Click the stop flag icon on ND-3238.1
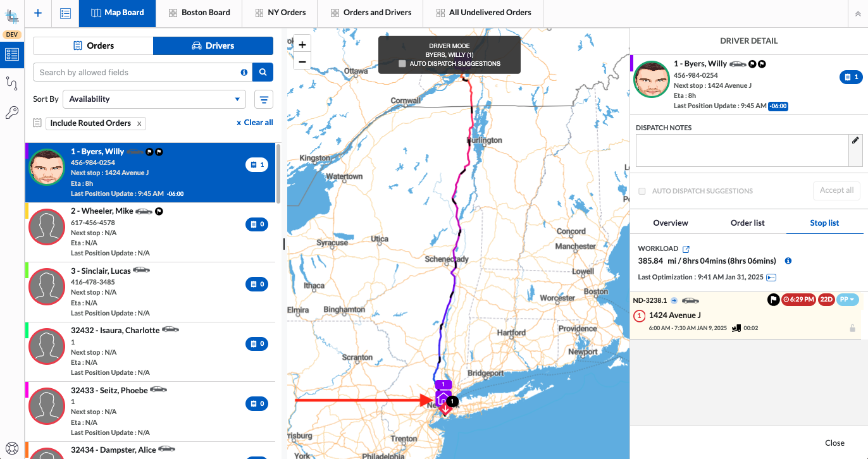This screenshot has height=459, width=868. (x=773, y=300)
